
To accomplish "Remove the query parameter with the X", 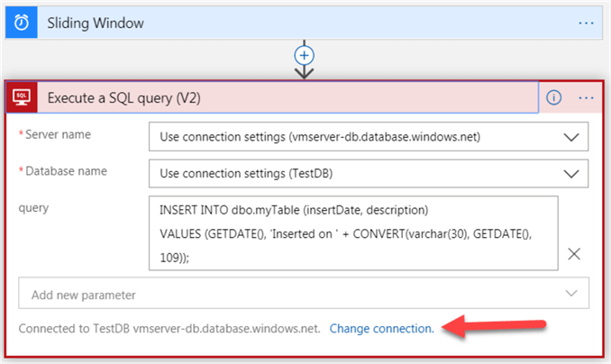I will pyautogui.click(x=574, y=254).
